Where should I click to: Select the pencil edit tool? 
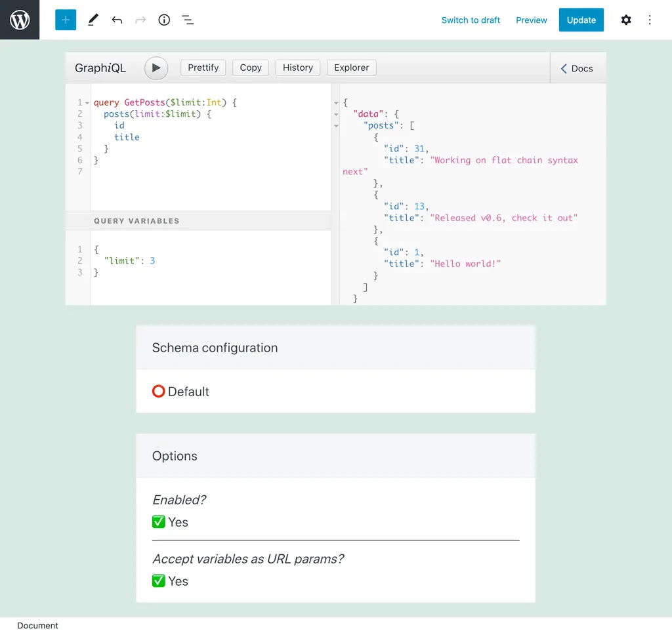(93, 20)
